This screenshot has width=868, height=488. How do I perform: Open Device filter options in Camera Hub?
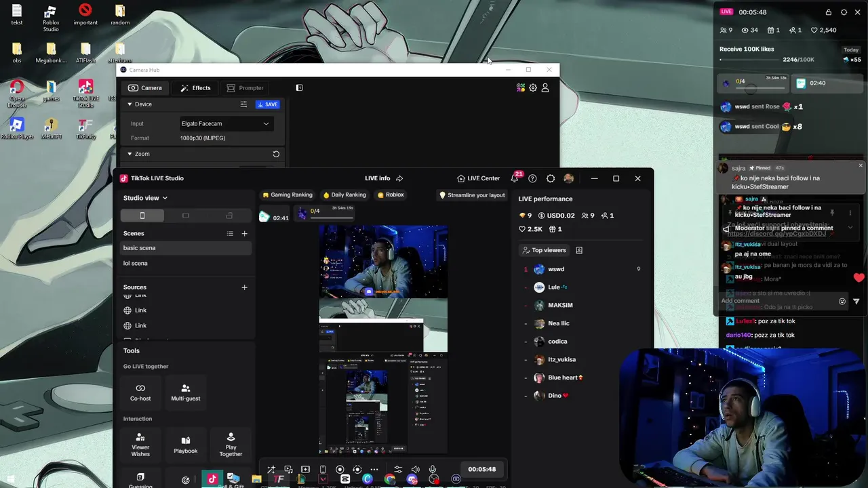coord(243,104)
